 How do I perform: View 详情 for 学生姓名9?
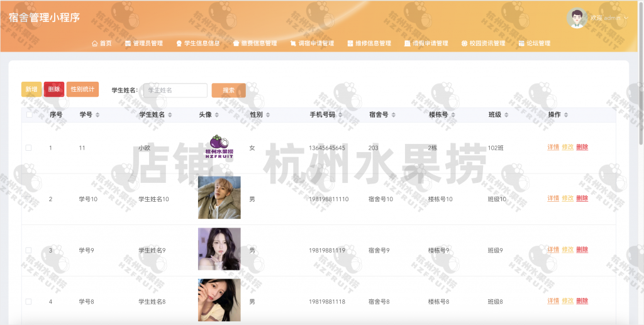pos(553,250)
